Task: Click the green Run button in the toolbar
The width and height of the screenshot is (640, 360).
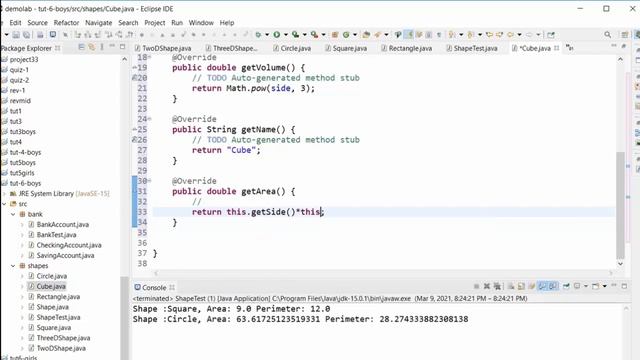Action: click(x=277, y=35)
